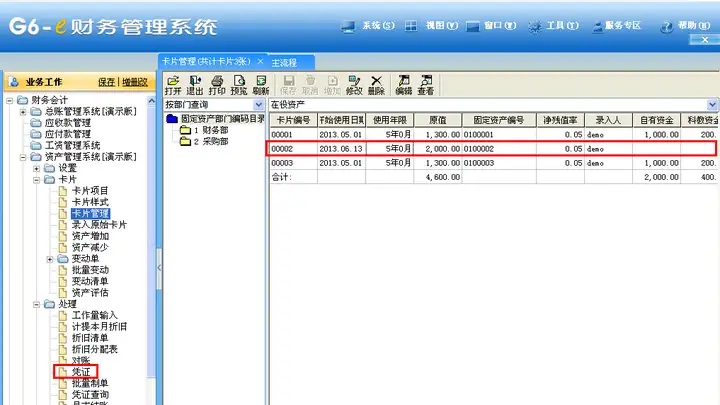Collapse the 卡片 folder node
This screenshot has height=405, width=720.
point(36,180)
